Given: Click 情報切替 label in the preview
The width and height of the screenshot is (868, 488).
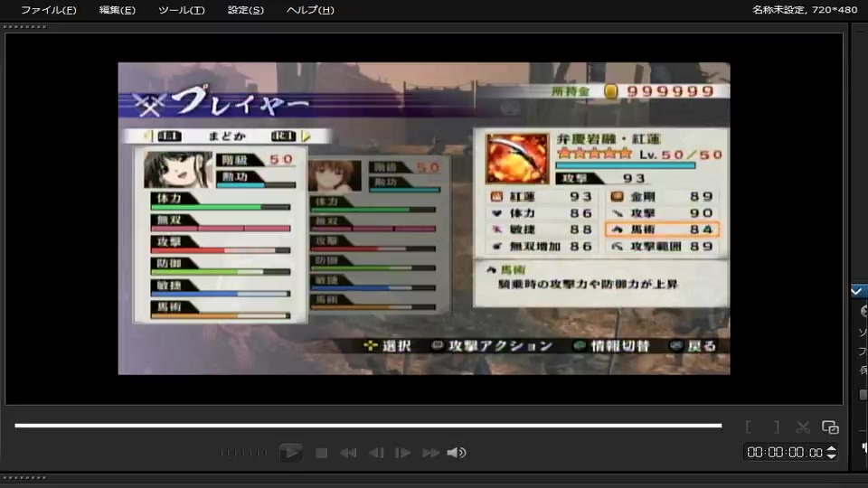Looking at the screenshot, I should click(620, 346).
